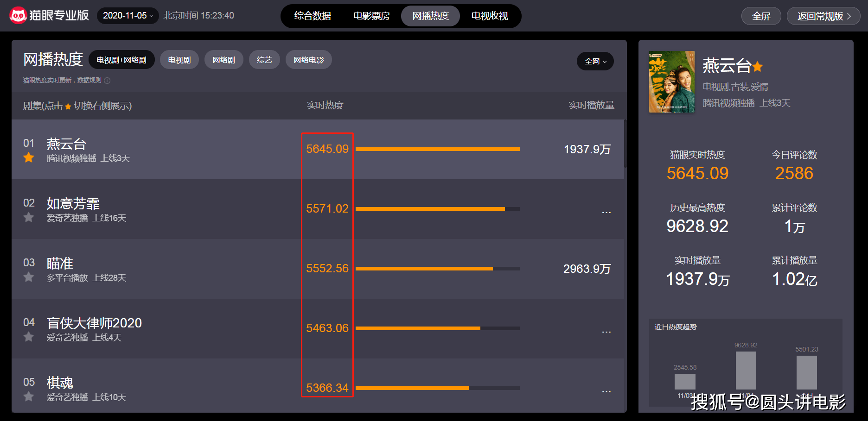Click the 电视剧,古装,爱情 genre text

(x=735, y=87)
